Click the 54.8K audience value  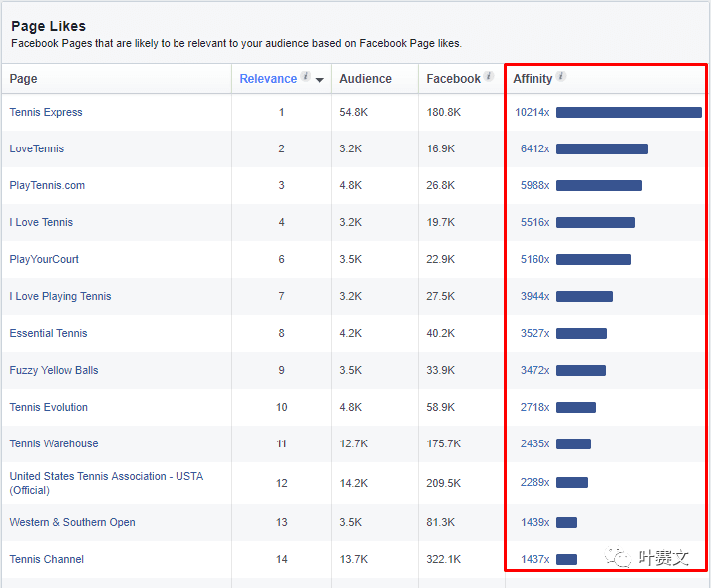click(x=354, y=112)
